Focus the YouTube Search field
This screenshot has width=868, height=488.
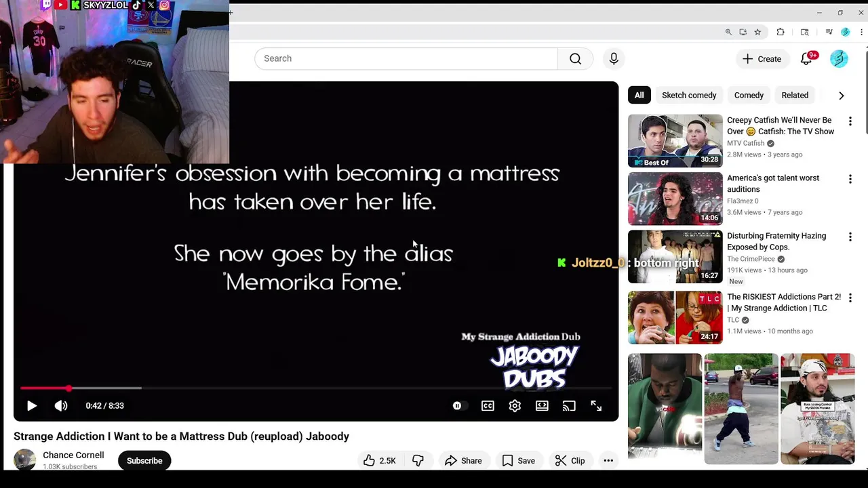(x=406, y=58)
